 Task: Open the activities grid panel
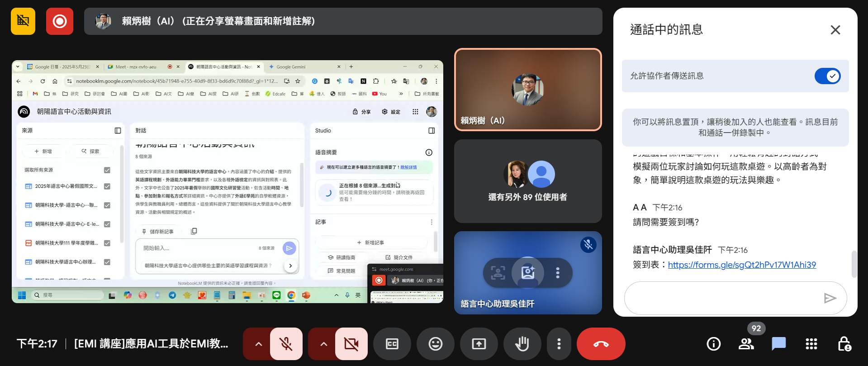pos(811,344)
